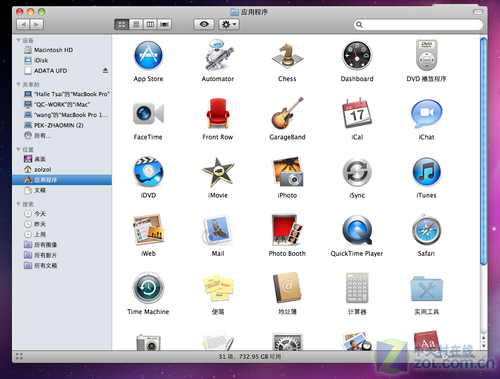
Task: Open the iDVD application icon
Action: 148,172
